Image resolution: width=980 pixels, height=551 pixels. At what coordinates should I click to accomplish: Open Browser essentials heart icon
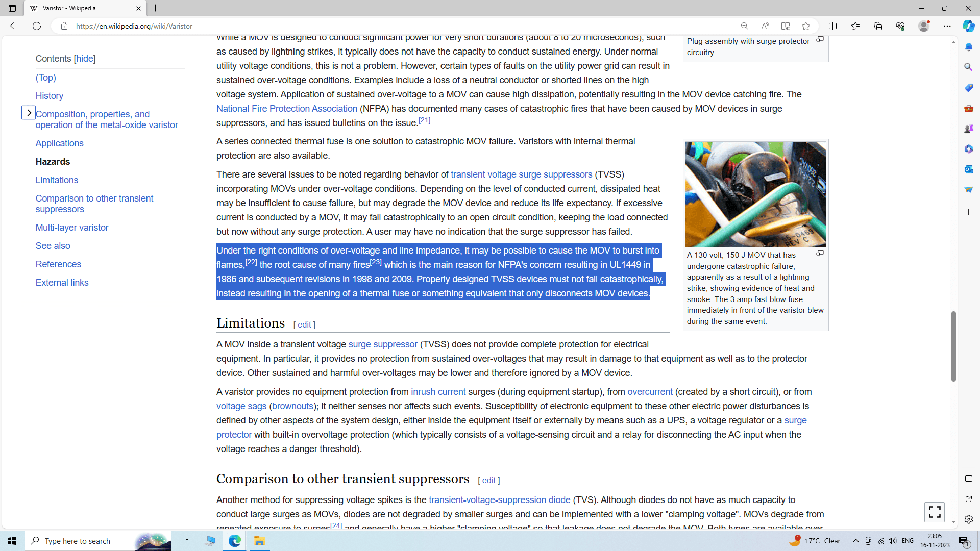click(x=900, y=26)
